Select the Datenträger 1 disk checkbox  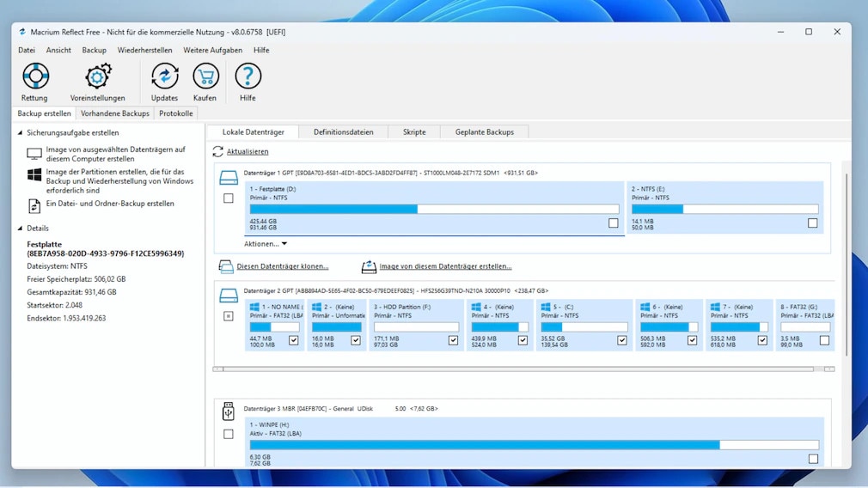point(229,198)
